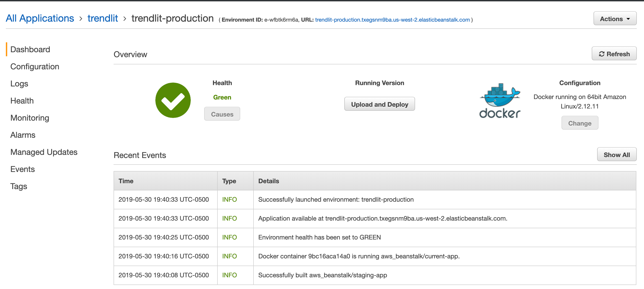Open Configuration in the sidebar
The image size is (644, 289).
[35, 66]
